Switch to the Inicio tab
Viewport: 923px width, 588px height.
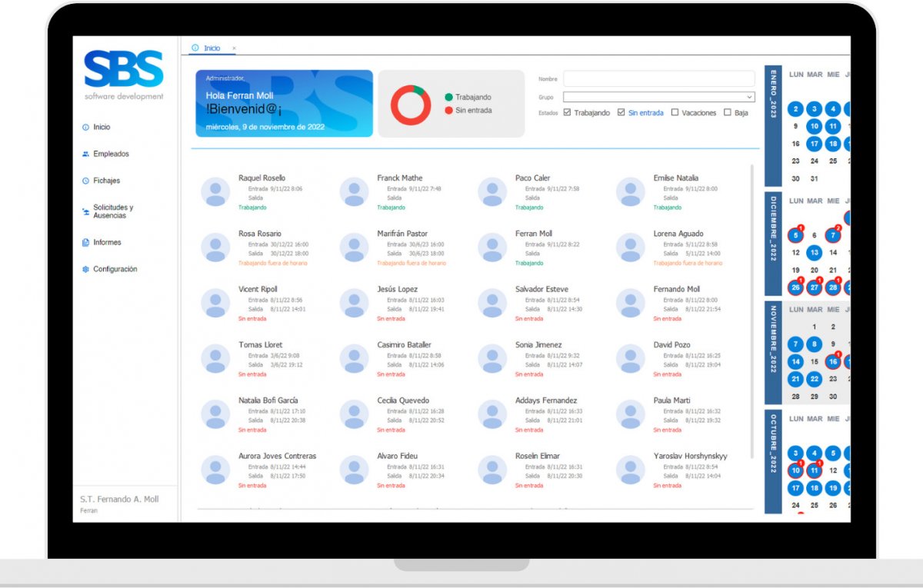[212, 48]
